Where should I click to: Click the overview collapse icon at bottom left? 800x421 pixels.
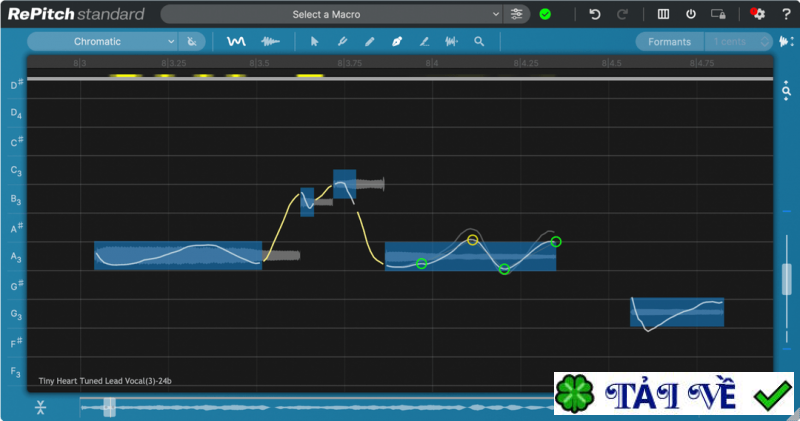click(40, 407)
